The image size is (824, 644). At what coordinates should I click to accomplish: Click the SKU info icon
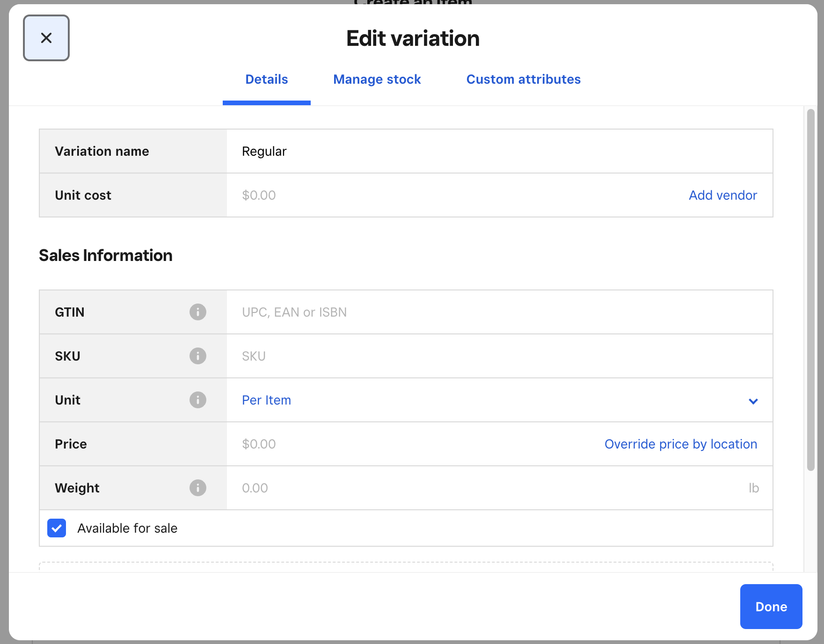pyautogui.click(x=197, y=356)
